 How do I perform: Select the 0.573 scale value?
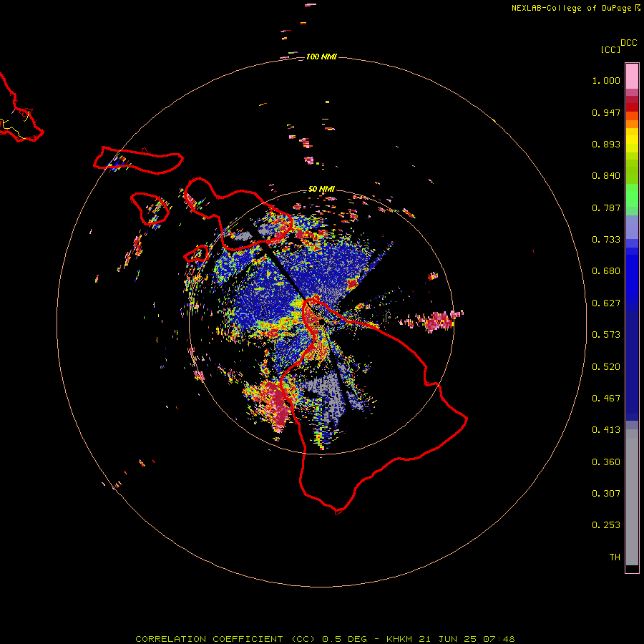[606, 335]
